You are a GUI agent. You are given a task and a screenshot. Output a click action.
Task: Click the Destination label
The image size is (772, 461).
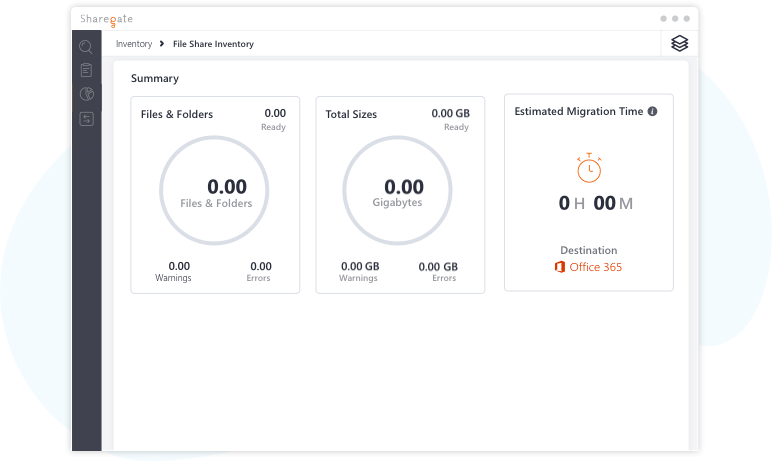pyautogui.click(x=589, y=250)
